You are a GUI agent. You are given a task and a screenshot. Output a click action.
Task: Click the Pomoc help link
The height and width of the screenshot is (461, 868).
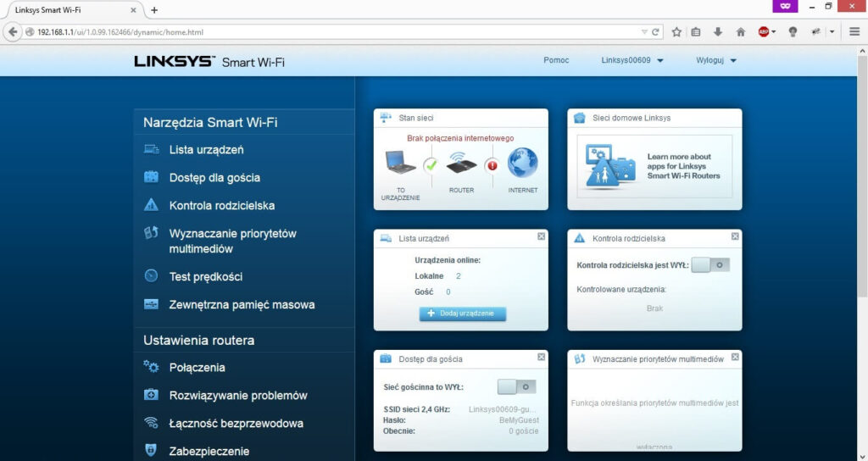[x=556, y=60]
